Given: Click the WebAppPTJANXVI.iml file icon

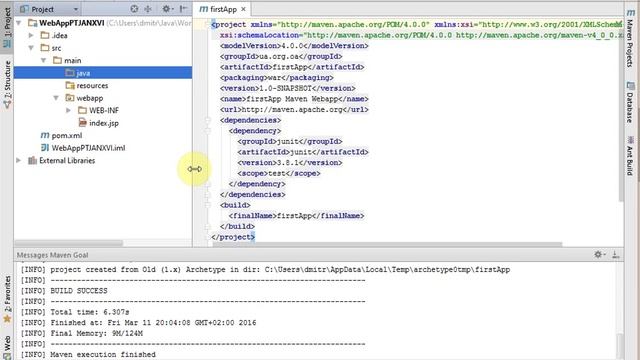Looking at the screenshot, I should (x=44, y=148).
